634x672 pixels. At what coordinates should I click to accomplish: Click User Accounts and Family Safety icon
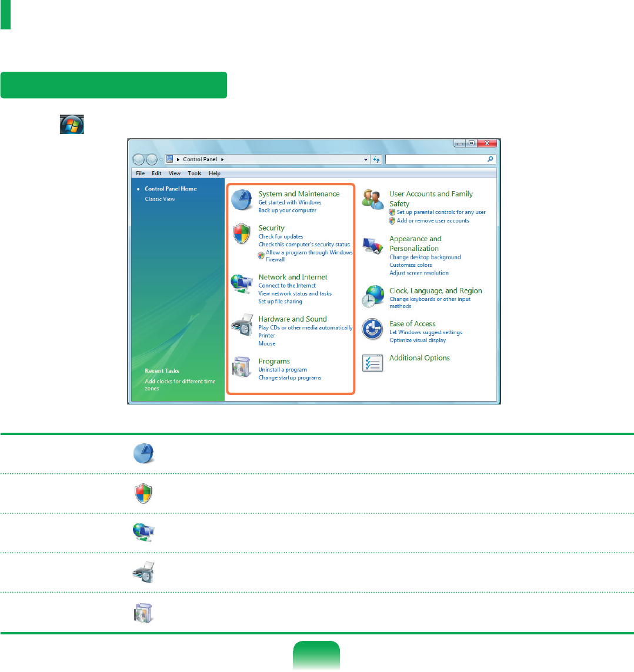[x=372, y=200]
